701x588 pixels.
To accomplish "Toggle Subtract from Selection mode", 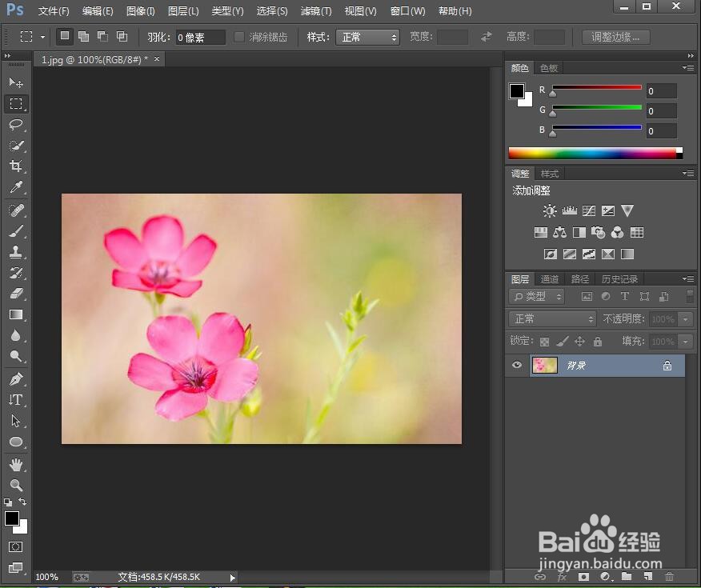I will pyautogui.click(x=102, y=36).
